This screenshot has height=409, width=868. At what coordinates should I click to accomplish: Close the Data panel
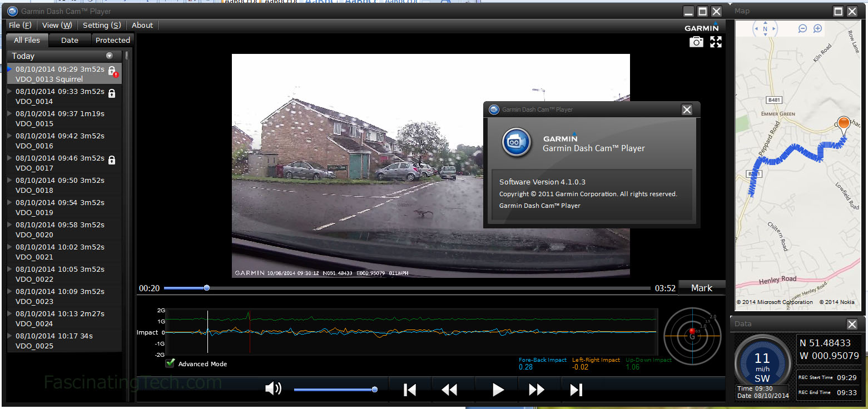coord(852,324)
